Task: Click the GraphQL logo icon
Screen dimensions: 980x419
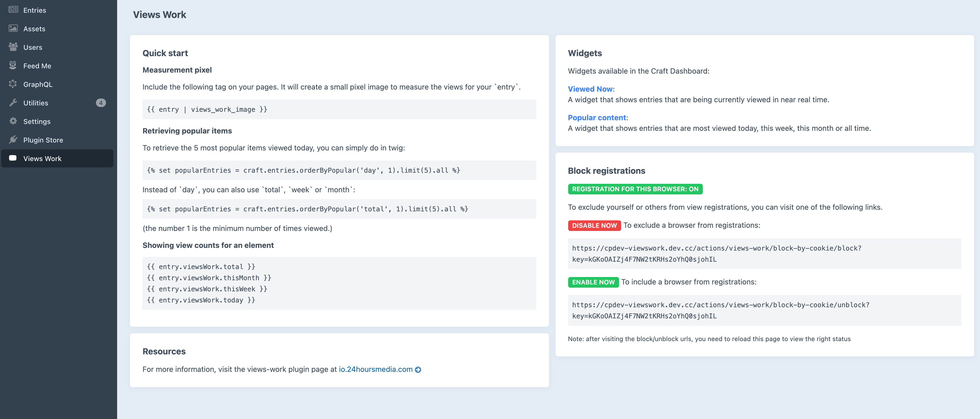Action: 13,84
